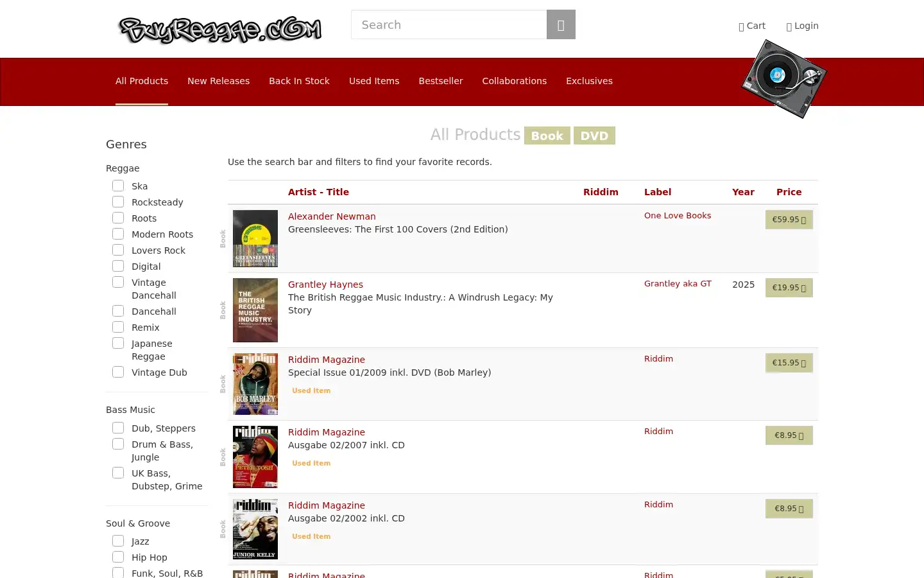The image size is (924, 578).
Task: Toggle the Japanese Reggae checkbox
Action: (118, 343)
